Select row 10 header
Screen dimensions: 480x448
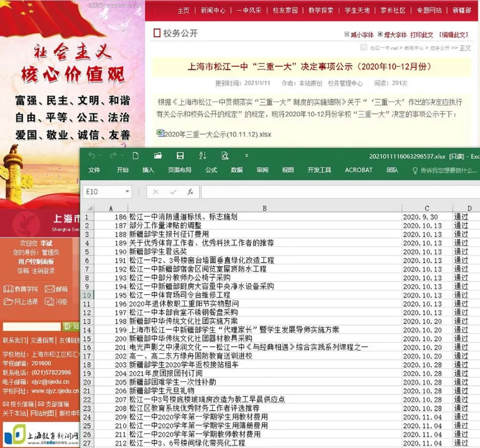click(87, 295)
